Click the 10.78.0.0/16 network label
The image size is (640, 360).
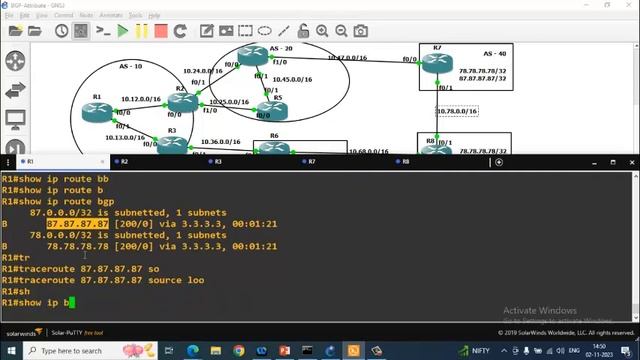pos(457,111)
